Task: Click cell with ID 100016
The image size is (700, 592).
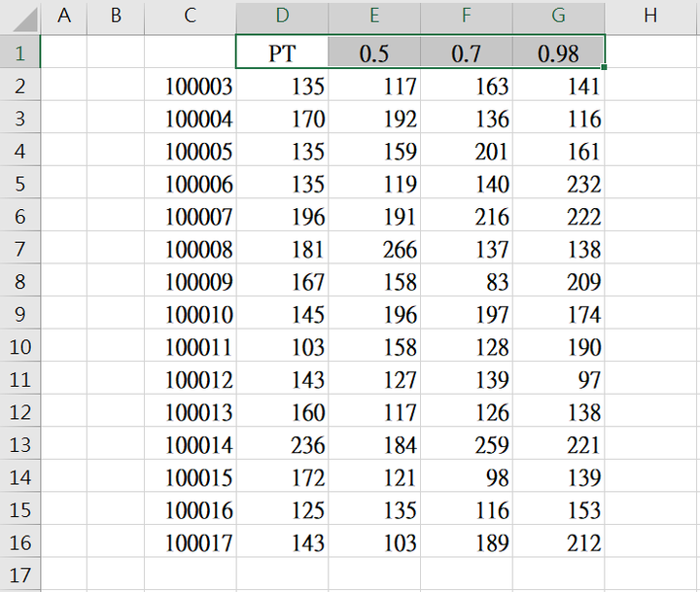Action: [x=191, y=508]
